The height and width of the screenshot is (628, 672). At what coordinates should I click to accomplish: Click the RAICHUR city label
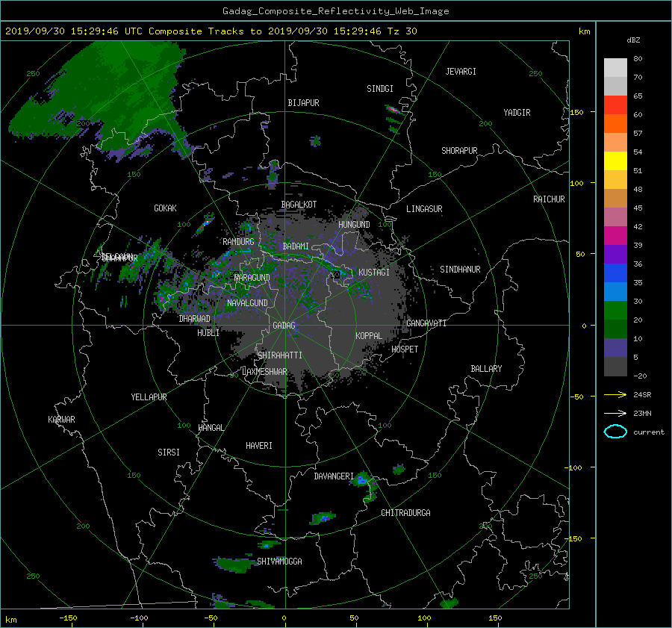click(x=549, y=199)
